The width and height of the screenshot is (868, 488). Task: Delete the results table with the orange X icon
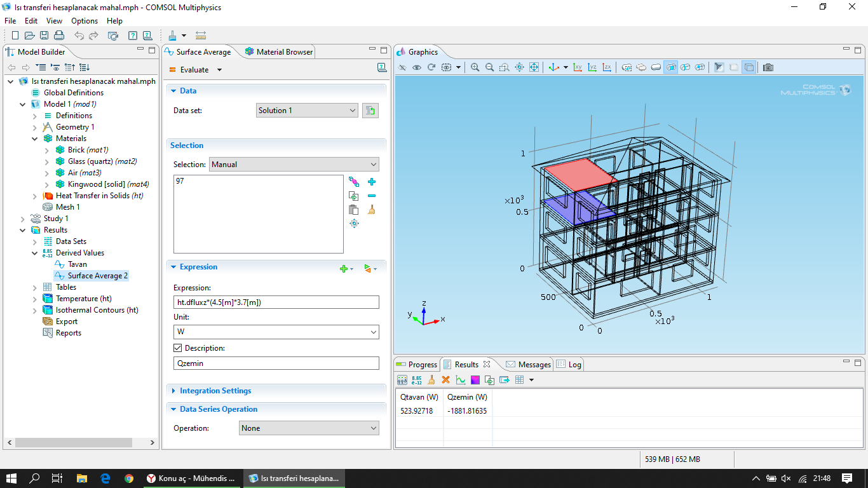(445, 380)
